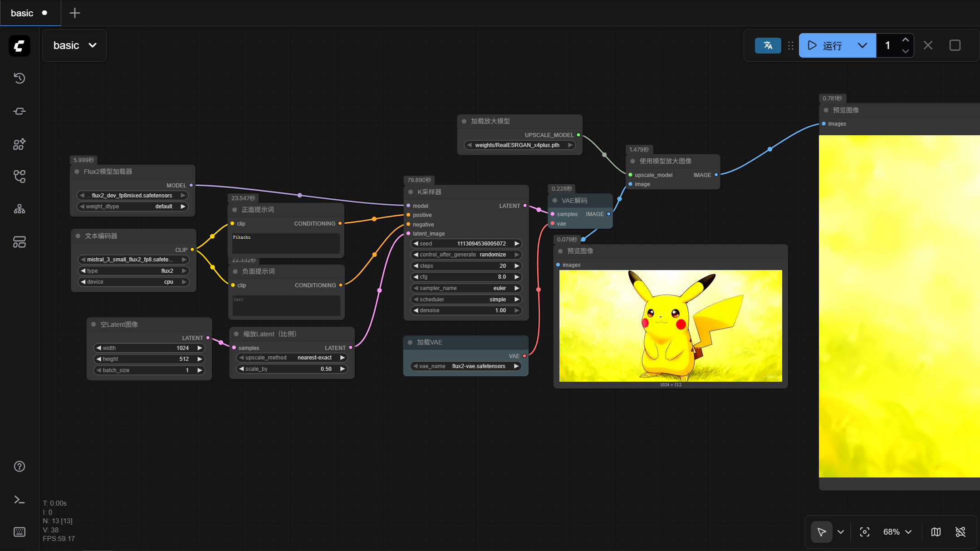
Task: Open the basic workflow dropdown
Action: 74,45
